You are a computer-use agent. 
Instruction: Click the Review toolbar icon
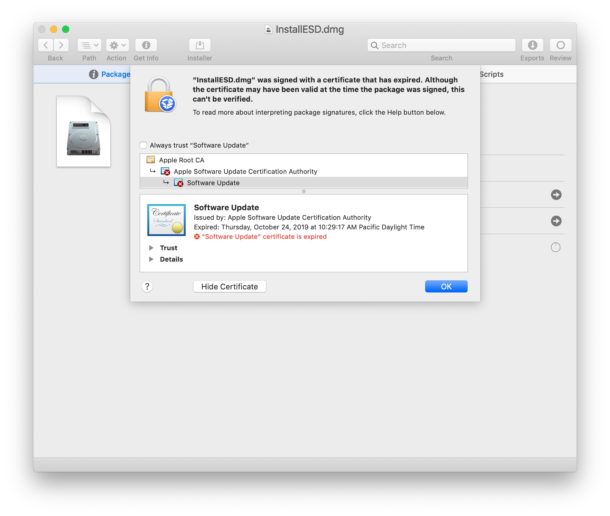coord(560,45)
